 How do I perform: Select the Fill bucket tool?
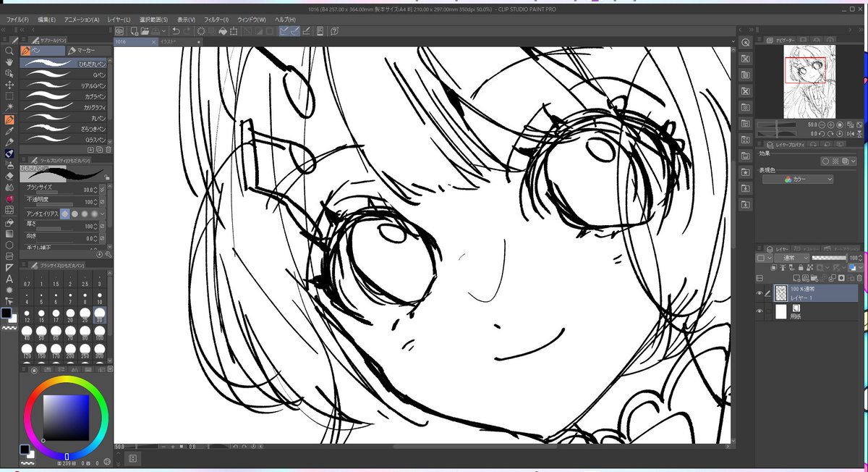pyautogui.click(x=9, y=222)
